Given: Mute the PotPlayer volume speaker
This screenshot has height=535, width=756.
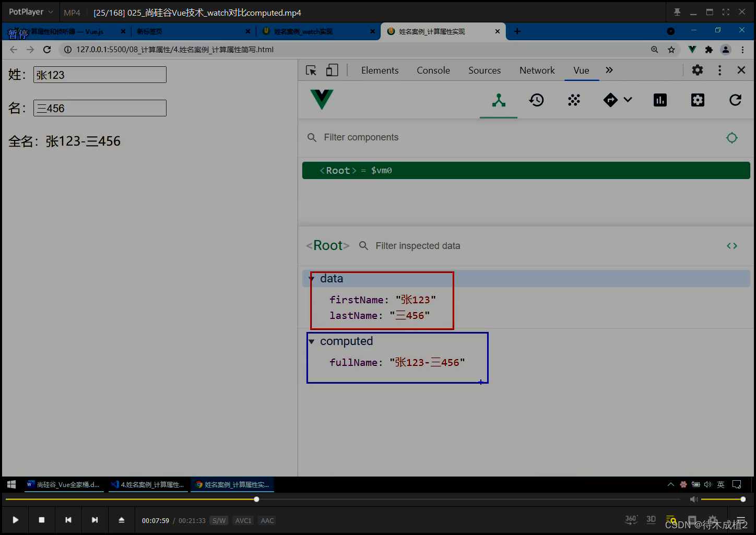Looking at the screenshot, I should click(693, 500).
